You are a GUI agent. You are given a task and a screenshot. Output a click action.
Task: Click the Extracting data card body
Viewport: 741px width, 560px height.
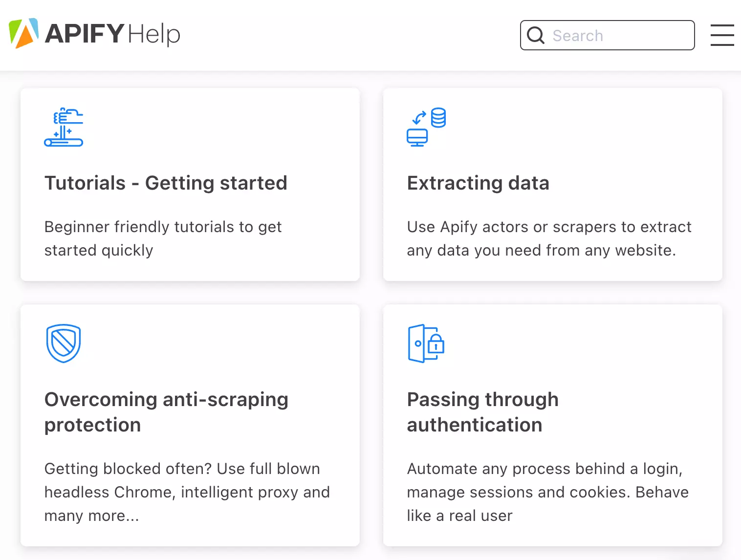(x=548, y=238)
